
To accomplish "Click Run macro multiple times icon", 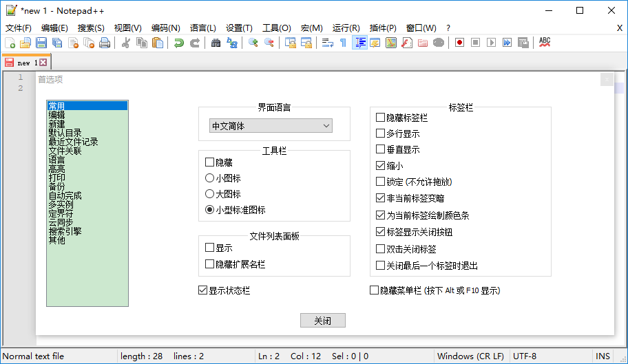I will [x=507, y=43].
